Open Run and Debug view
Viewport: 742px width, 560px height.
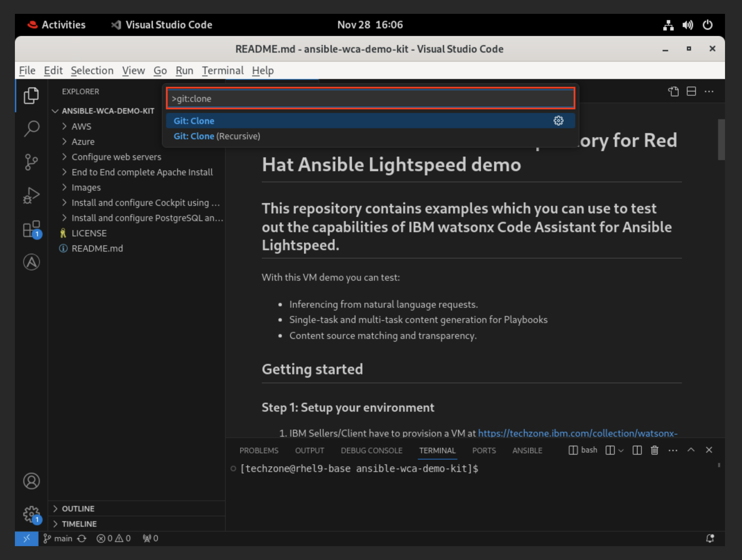click(31, 195)
